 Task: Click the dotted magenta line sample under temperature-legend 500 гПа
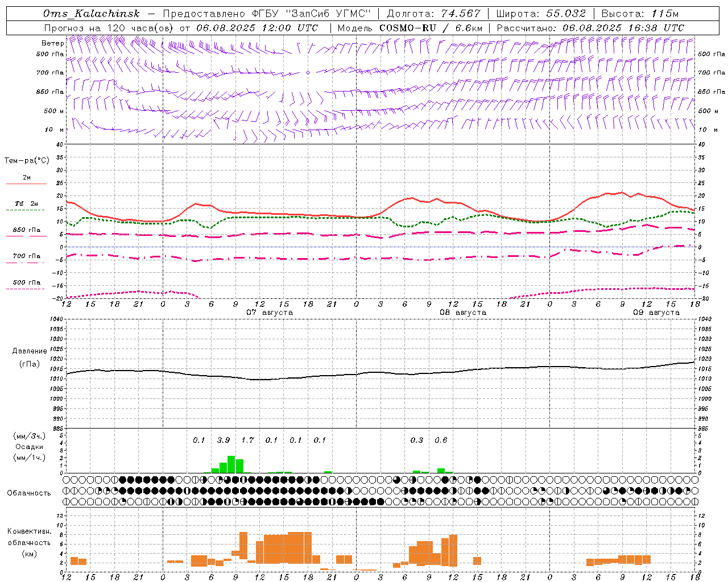(26, 289)
